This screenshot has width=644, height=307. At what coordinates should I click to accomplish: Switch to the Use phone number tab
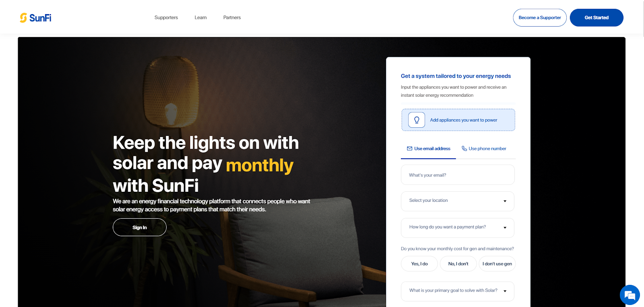click(484, 149)
